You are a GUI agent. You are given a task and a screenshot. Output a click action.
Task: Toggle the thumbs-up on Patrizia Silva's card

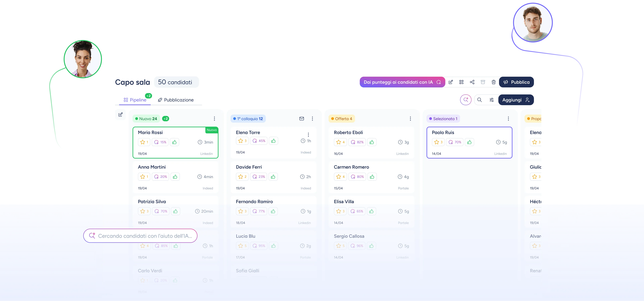(x=176, y=211)
